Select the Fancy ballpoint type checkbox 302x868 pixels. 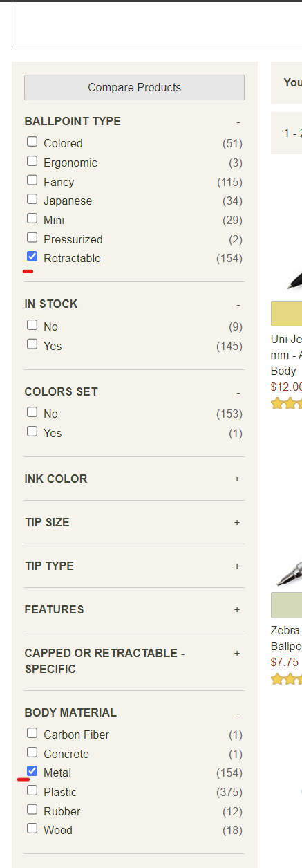click(32, 181)
